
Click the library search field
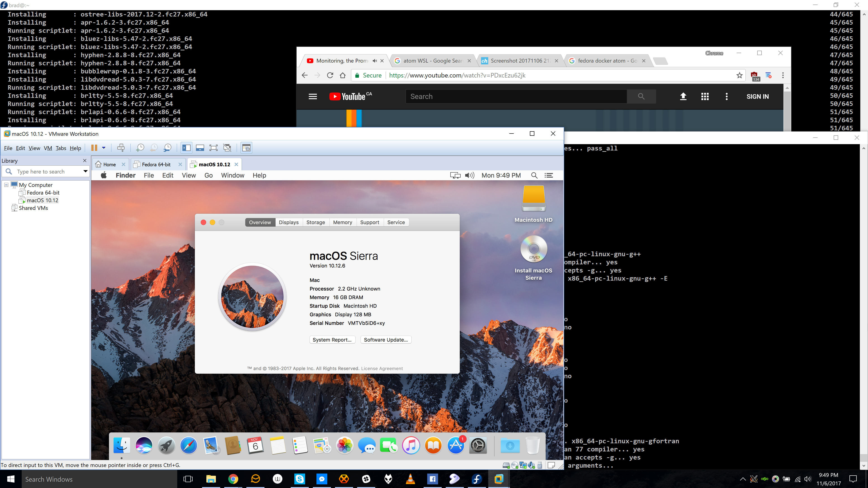point(45,171)
